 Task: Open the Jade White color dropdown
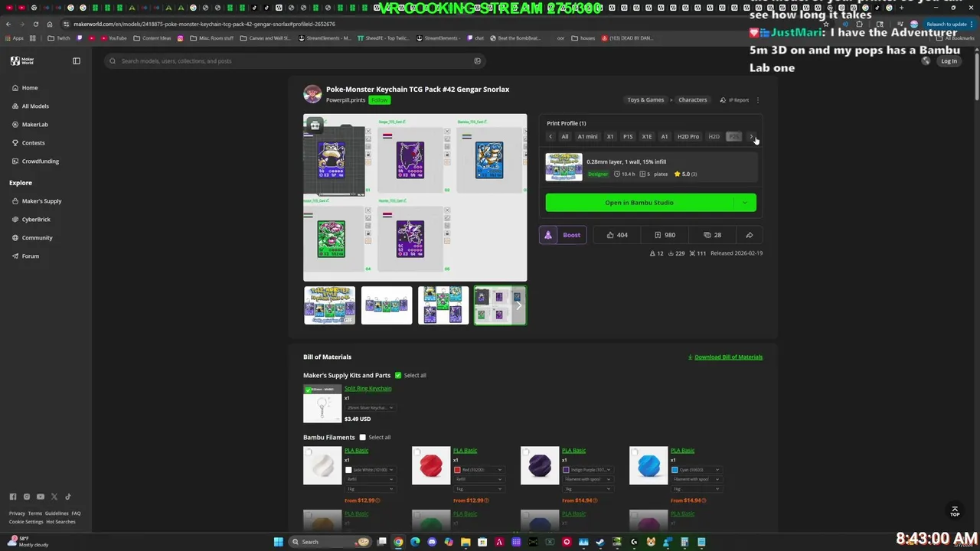[370, 470]
